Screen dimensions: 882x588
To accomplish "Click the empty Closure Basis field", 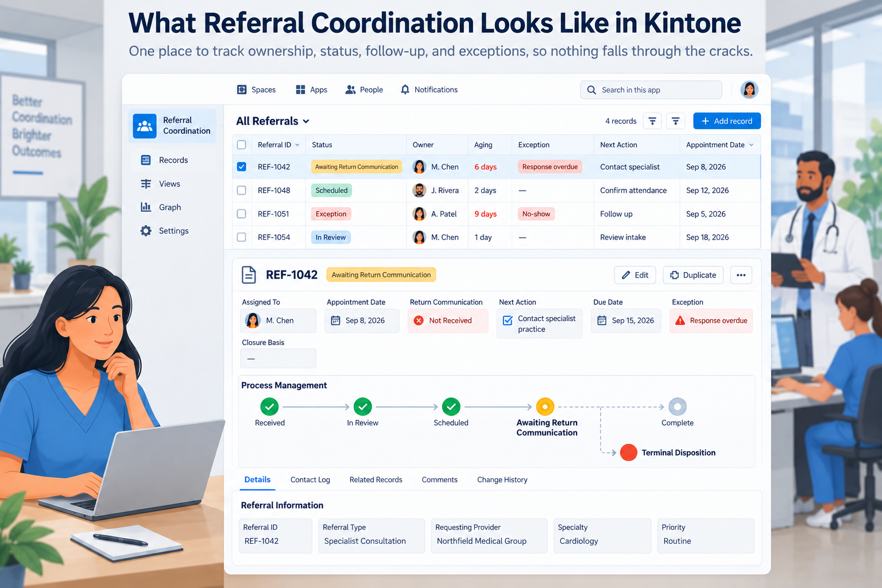I will pyautogui.click(x=278, y=358).
